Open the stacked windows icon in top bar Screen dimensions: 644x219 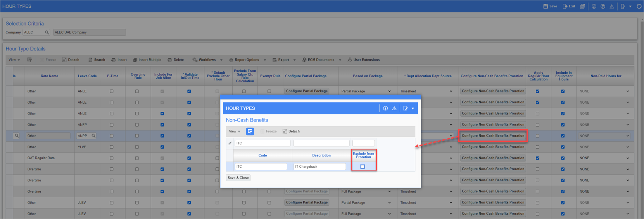[582, 6]
